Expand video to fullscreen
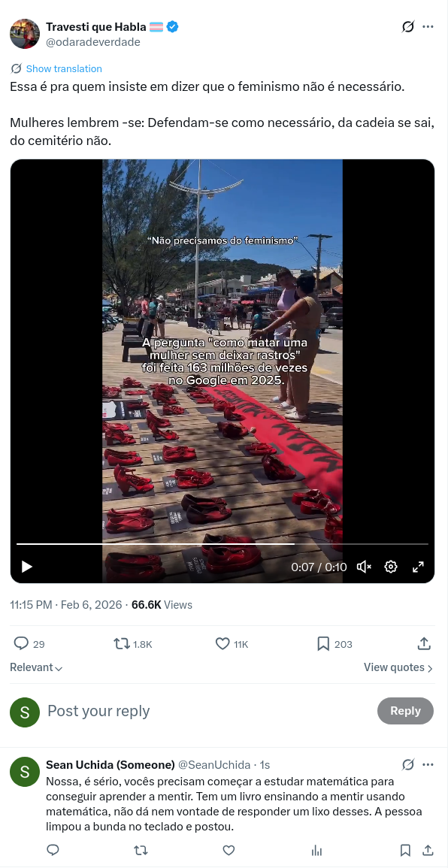The width and height of the screenshot is (448, 868). tap(418, 567)
